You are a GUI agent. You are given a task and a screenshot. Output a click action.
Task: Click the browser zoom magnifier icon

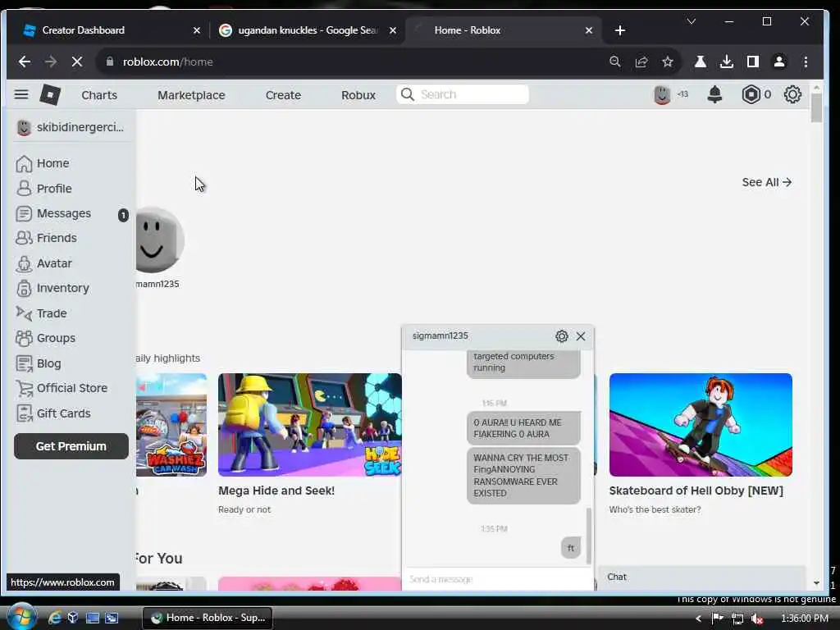tap(615, 62)
